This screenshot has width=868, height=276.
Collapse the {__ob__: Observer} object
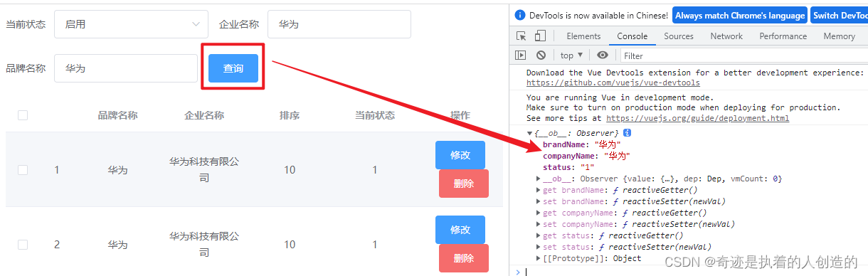(x=529, y=133)
